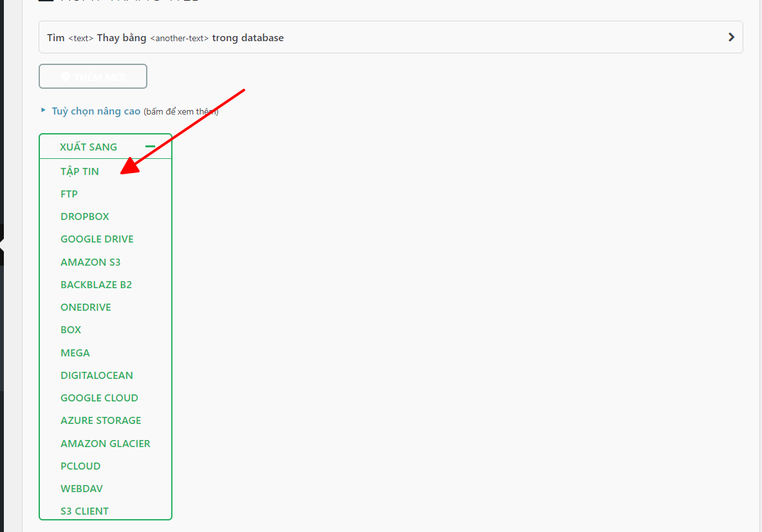Choose S3 Client export option
Screen dimensions: 762x532
click(84, 511)
